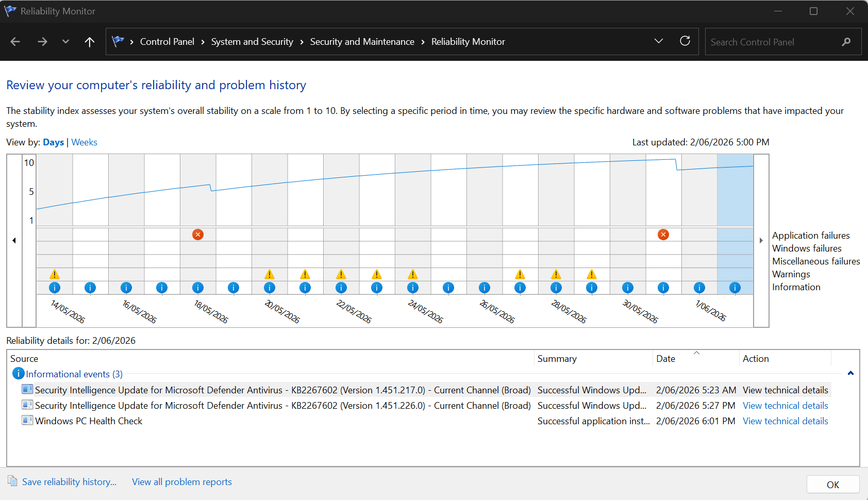Screen dimensions: 868x500
Task: Sort by the Source column header
Action: 271,359
